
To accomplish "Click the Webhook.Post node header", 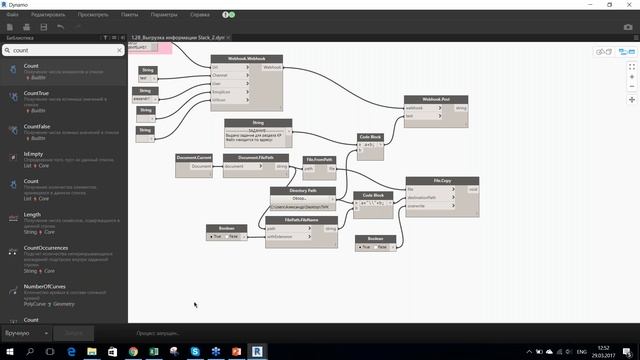I will point(436,100).
